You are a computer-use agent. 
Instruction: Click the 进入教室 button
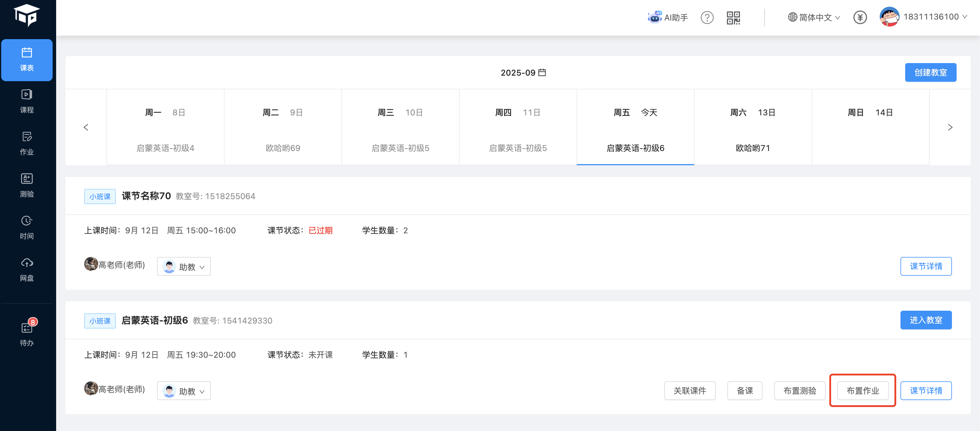point(926,320)
